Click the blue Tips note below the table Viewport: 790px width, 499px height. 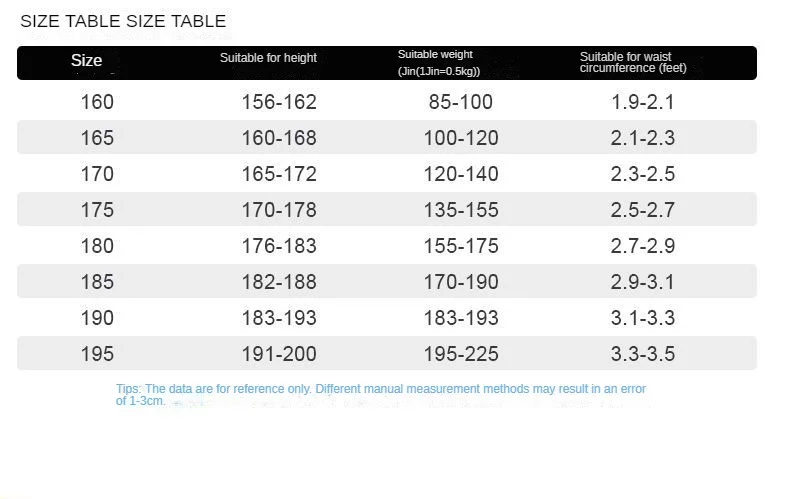[381, 394]
